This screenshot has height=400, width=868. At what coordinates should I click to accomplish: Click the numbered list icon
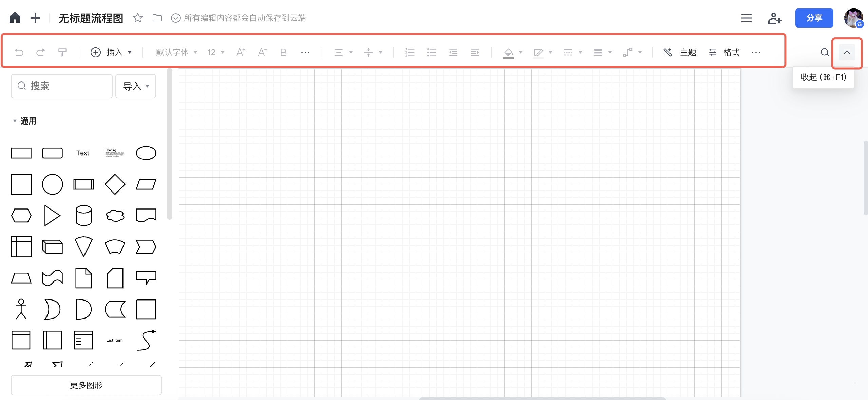[410, 52]
